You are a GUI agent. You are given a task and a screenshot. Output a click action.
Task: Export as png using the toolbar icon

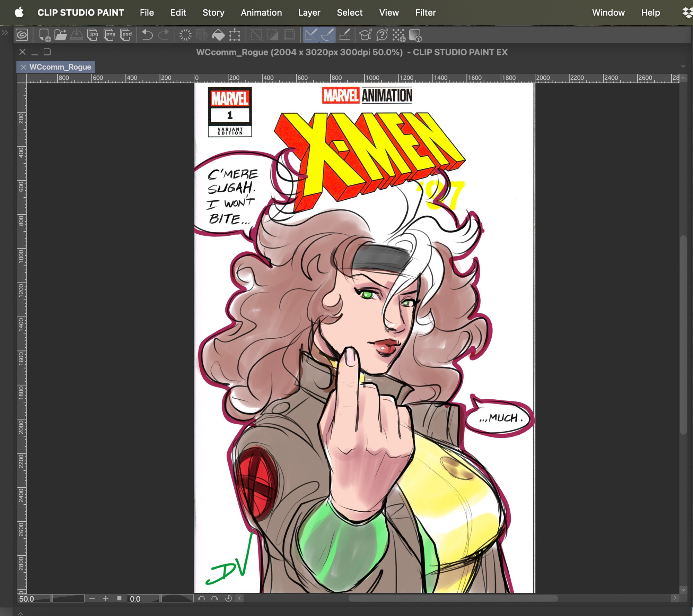tap(109, 35)
